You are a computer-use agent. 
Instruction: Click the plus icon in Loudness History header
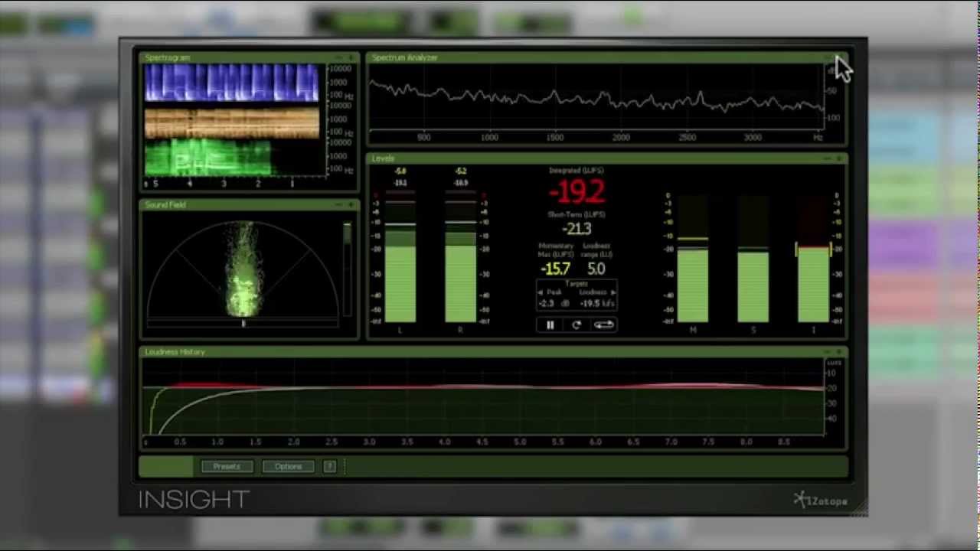(x=839, y=352)
